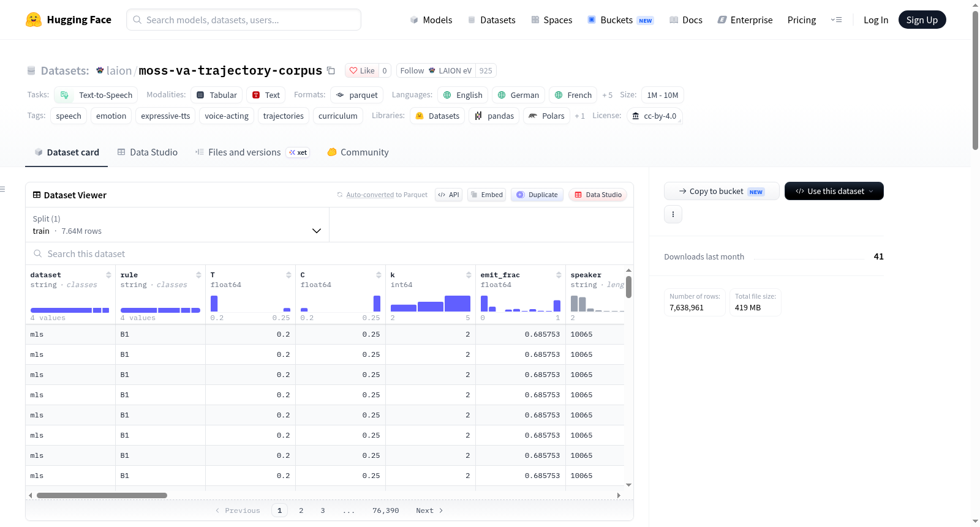This screenshot has height=527, width=980.
Task: Sort by the dataset column
Action: click(x=108, y=275)
